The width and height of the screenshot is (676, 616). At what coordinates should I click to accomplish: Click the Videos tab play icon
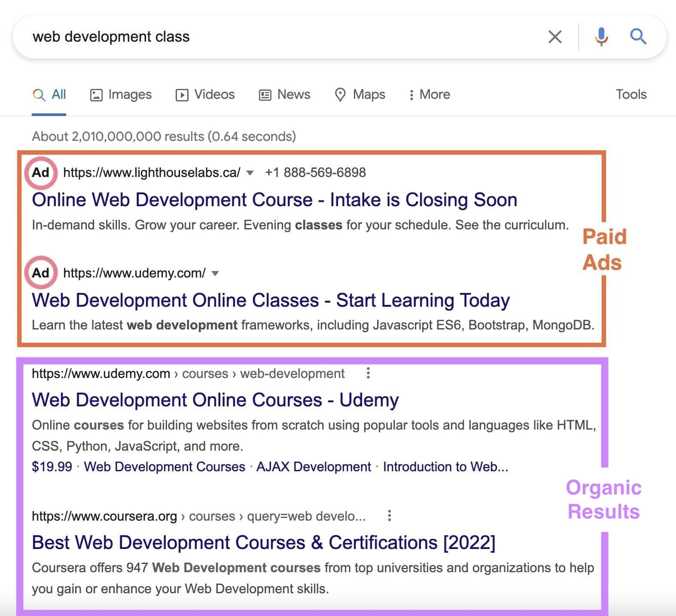point(182,95)
